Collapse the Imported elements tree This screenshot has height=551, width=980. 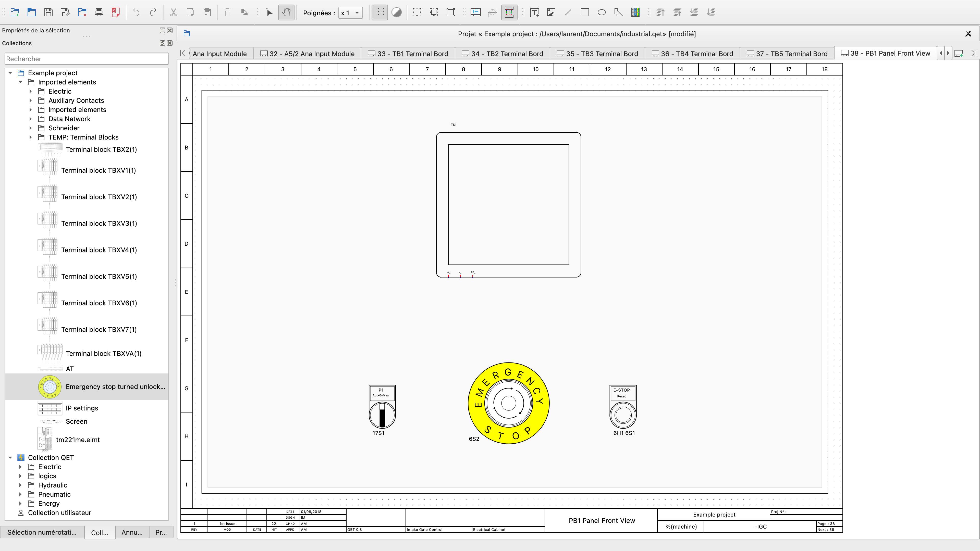pyautogui.click(x=20, y=82)
